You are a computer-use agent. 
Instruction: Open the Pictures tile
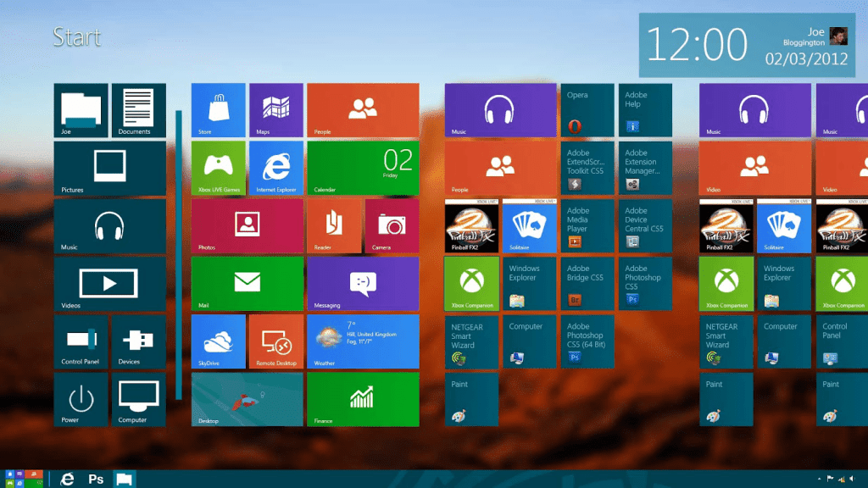(109, 169)
